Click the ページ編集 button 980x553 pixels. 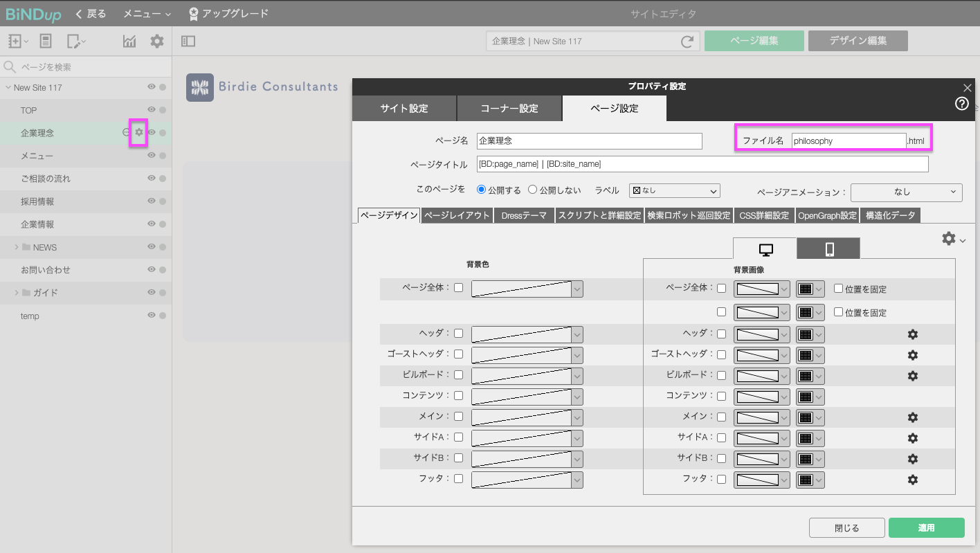point(754,41)
